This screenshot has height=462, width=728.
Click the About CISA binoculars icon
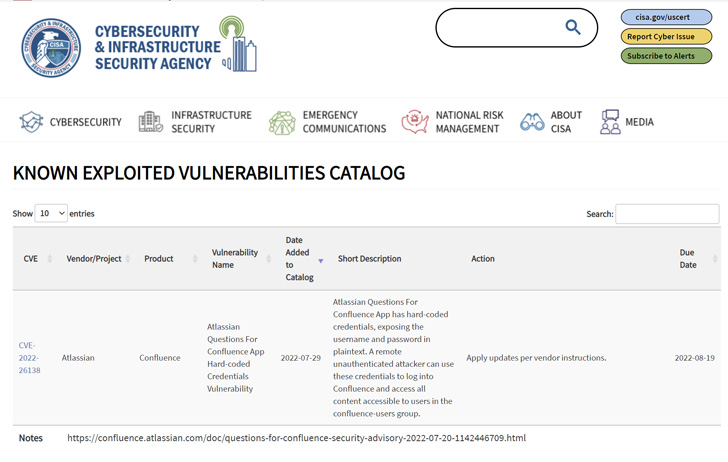tap(532, 122)
